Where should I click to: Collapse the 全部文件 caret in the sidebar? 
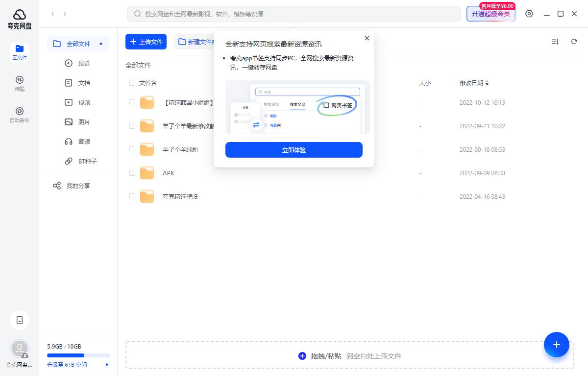coord(101,44)
